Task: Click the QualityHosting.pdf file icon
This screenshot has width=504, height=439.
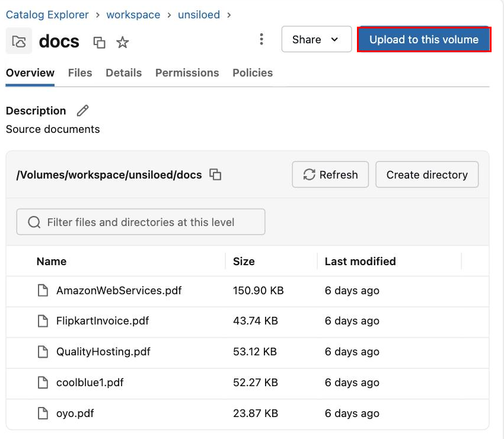Action: click(x=43, y=352)
